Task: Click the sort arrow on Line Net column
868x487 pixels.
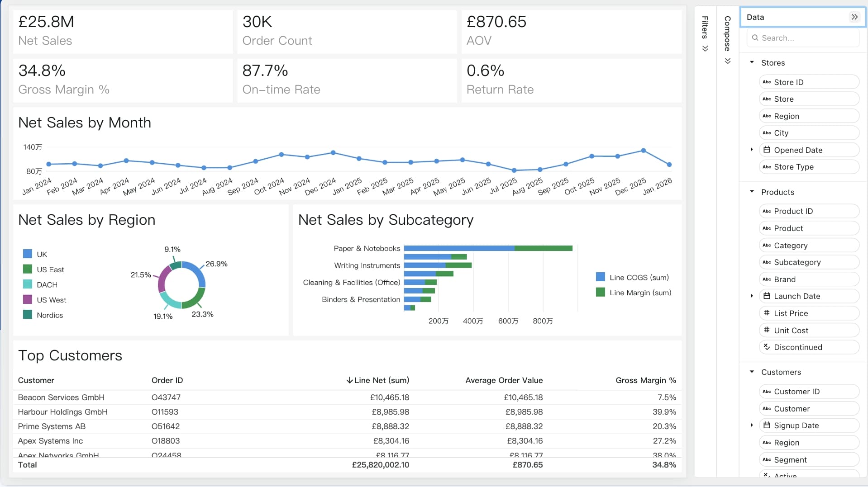Action: pyautogui.click(x=349, y=380)
